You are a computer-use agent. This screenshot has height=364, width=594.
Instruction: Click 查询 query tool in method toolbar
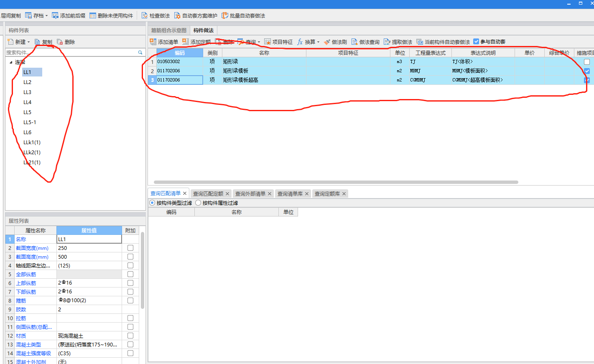point(247,42)
